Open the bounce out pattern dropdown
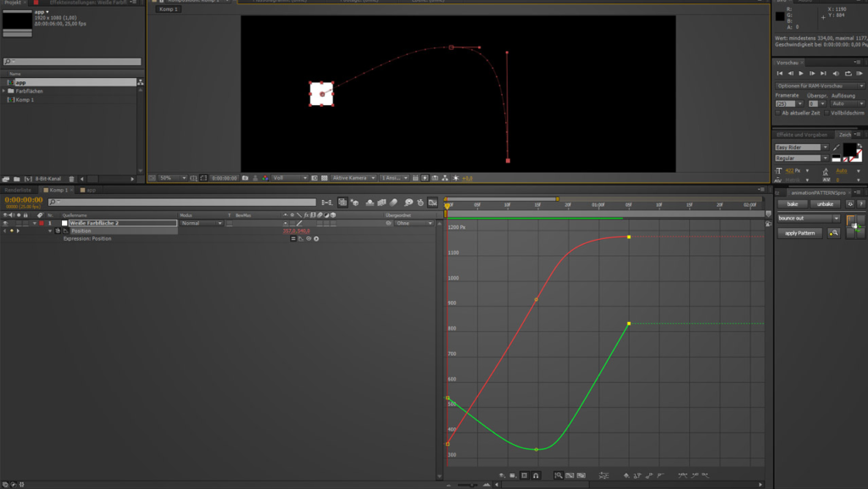The image size is (868, 489). click(x=836, y=218)
